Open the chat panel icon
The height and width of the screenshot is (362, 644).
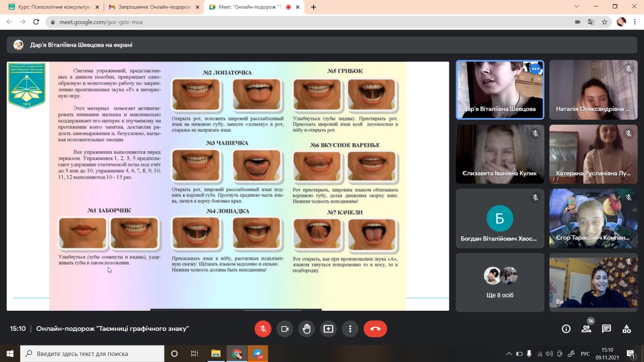click(x=606, y=329)
